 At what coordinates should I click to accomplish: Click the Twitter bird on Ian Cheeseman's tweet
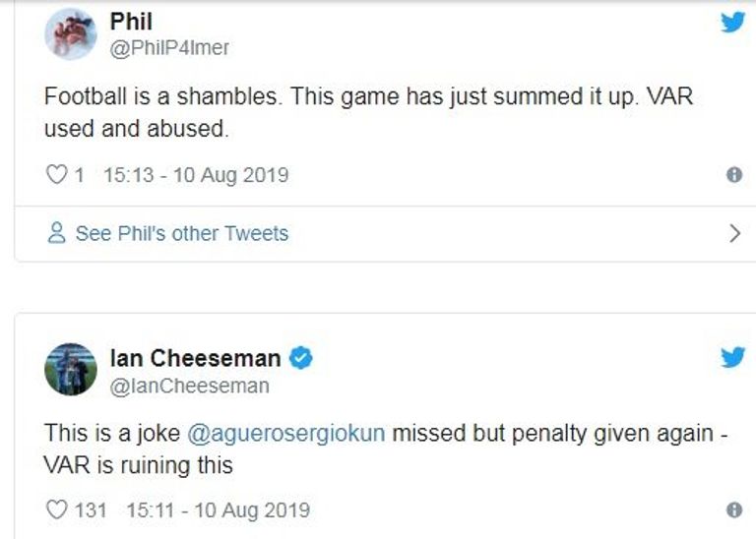tap(732, 357)
